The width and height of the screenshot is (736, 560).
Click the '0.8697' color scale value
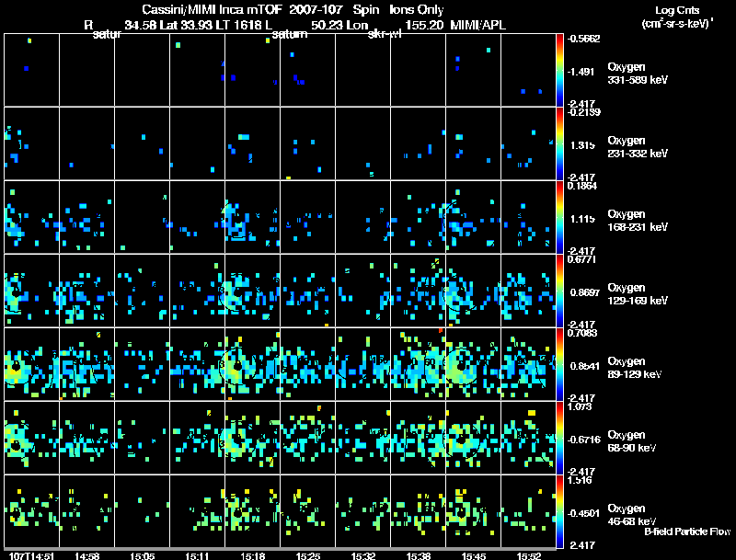click(584, 292)
